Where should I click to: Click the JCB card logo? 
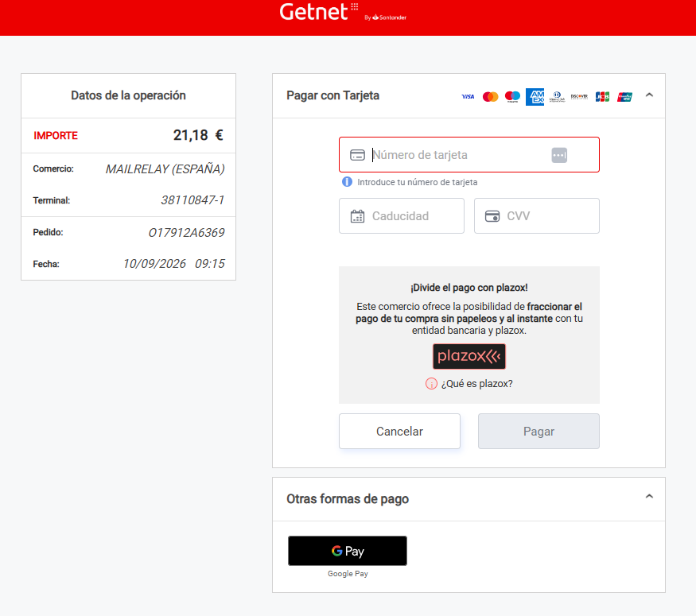point(602,96)
